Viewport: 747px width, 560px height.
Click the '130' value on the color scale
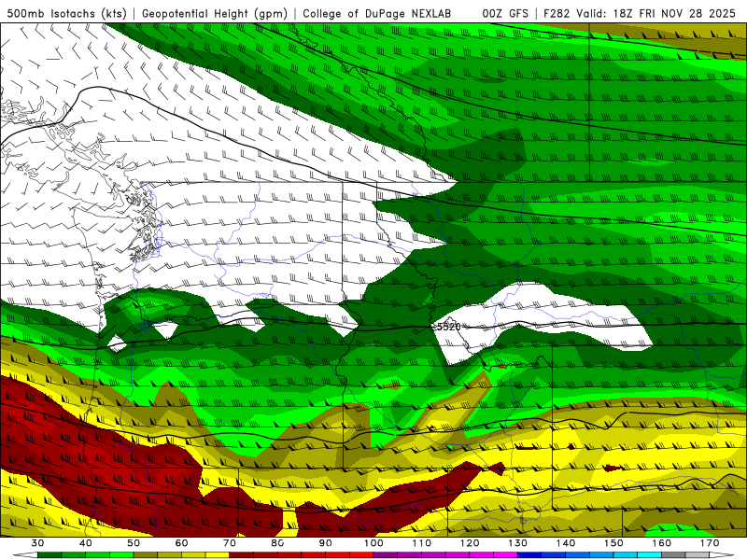pos(518,543)
